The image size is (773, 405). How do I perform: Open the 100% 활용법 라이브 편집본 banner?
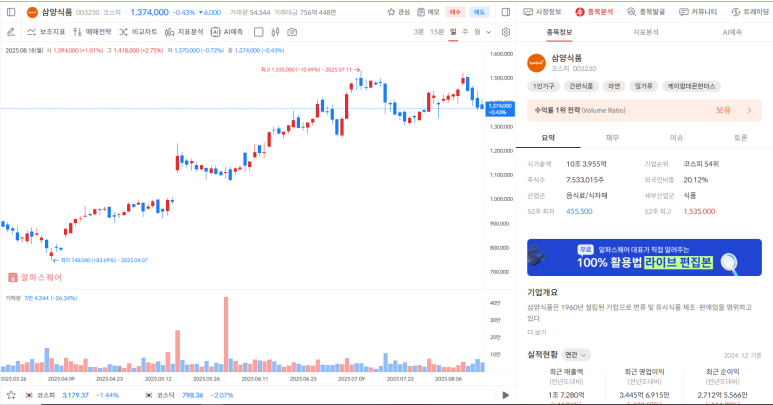[644, 257]
